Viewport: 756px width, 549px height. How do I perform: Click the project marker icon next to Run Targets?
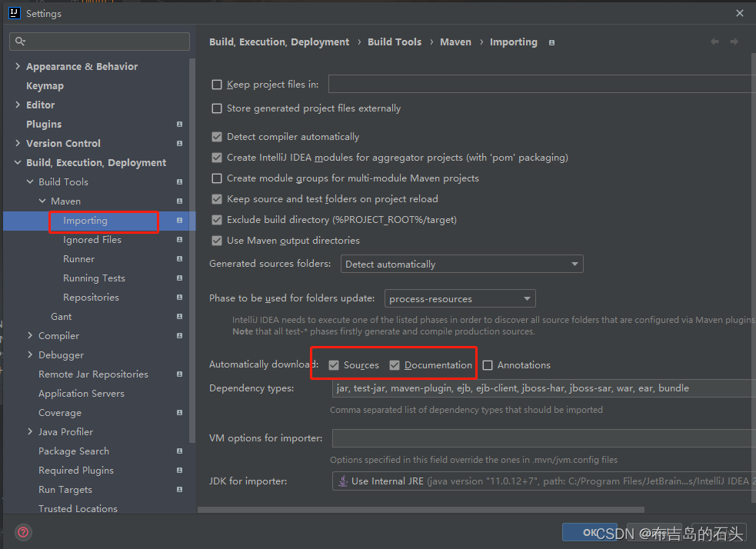(x=179, y=490)
